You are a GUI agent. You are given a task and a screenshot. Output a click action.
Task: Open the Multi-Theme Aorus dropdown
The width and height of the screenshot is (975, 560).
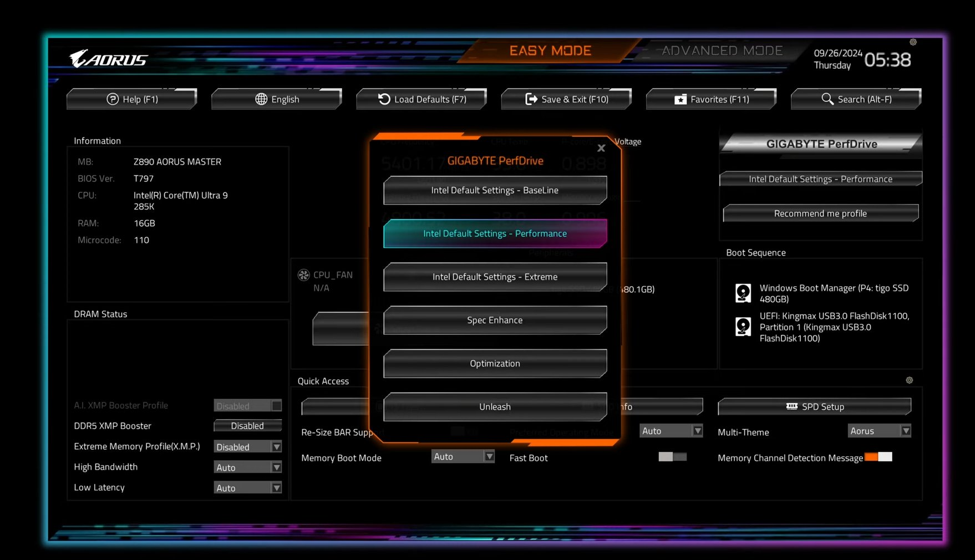[879, 431]
